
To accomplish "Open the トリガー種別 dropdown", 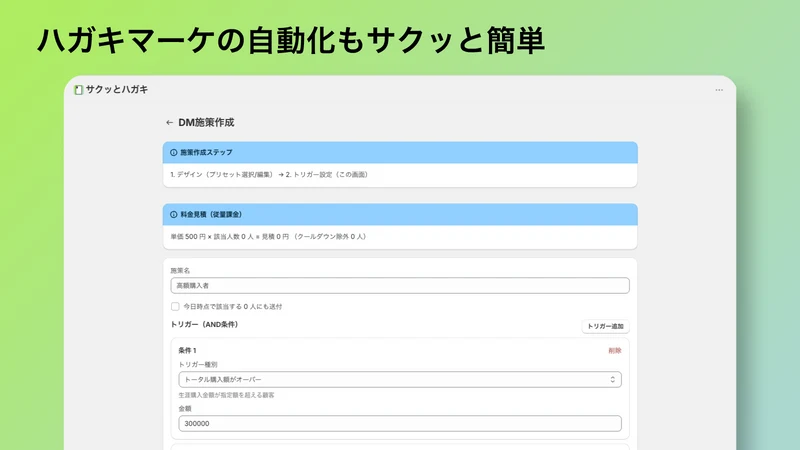I will point(400,380).
